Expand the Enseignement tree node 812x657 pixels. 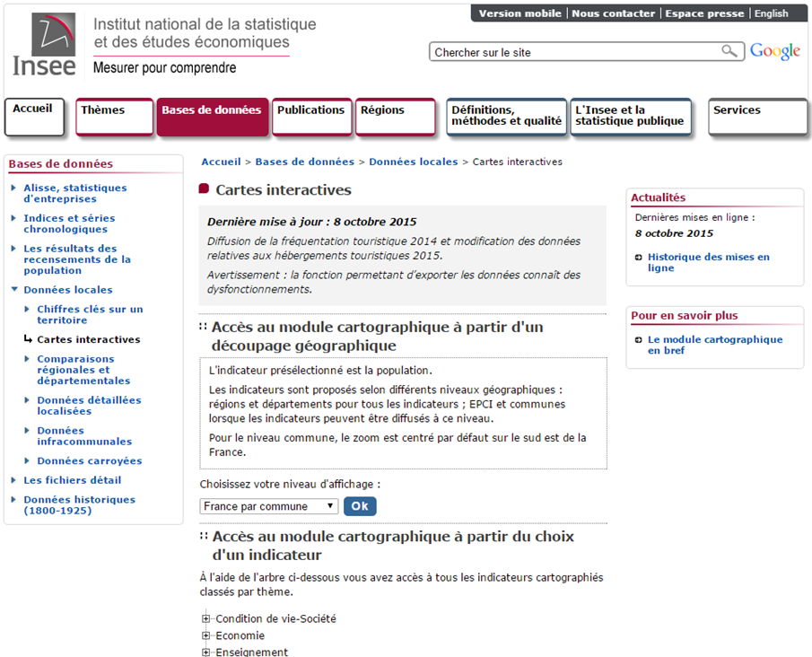(x=205, y=652)
